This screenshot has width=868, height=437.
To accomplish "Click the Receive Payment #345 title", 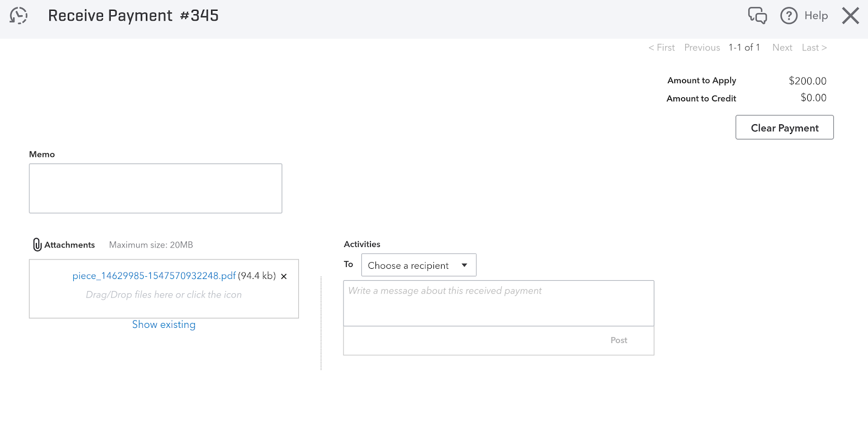I will [133, 16].
